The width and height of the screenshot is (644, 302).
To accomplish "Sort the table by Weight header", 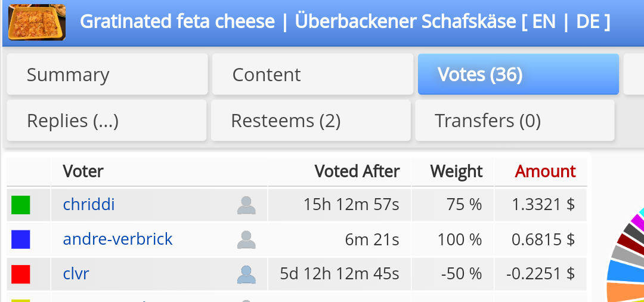I will (x=456, y=172).
